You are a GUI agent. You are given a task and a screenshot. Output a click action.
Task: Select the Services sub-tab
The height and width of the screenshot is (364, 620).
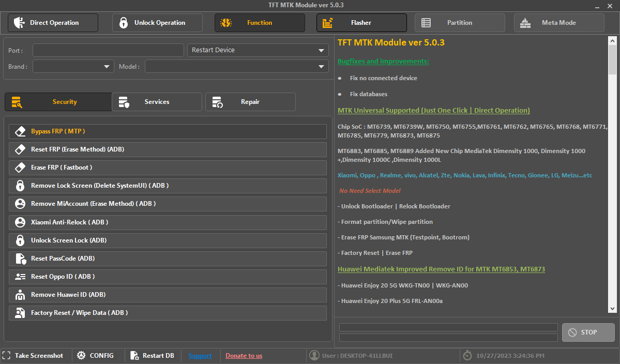pyautogui.click(x=157, y=102)
